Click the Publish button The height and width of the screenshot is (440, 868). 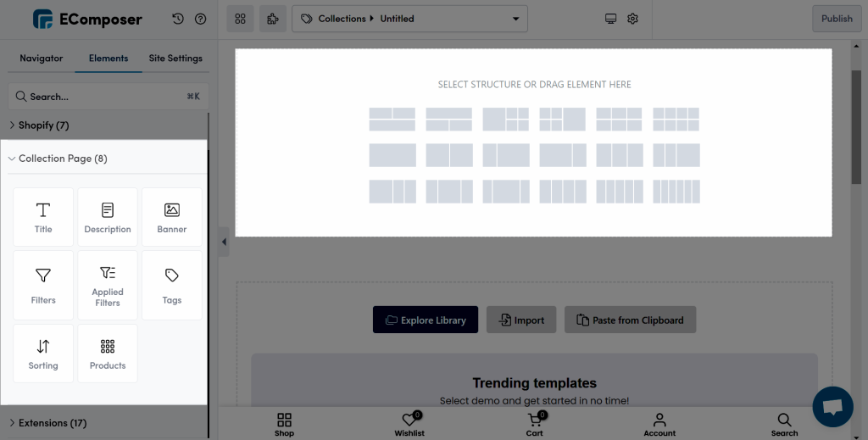[x=837, y=19]
